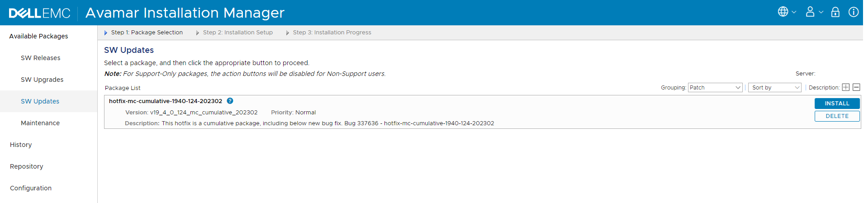Click the Dell EMC logo

click(x=40, y=13)
